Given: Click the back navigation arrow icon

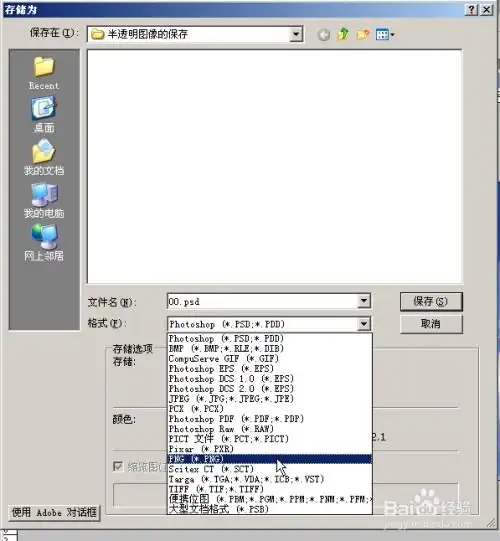Looking at the screenshot, I should pos(323,35).
